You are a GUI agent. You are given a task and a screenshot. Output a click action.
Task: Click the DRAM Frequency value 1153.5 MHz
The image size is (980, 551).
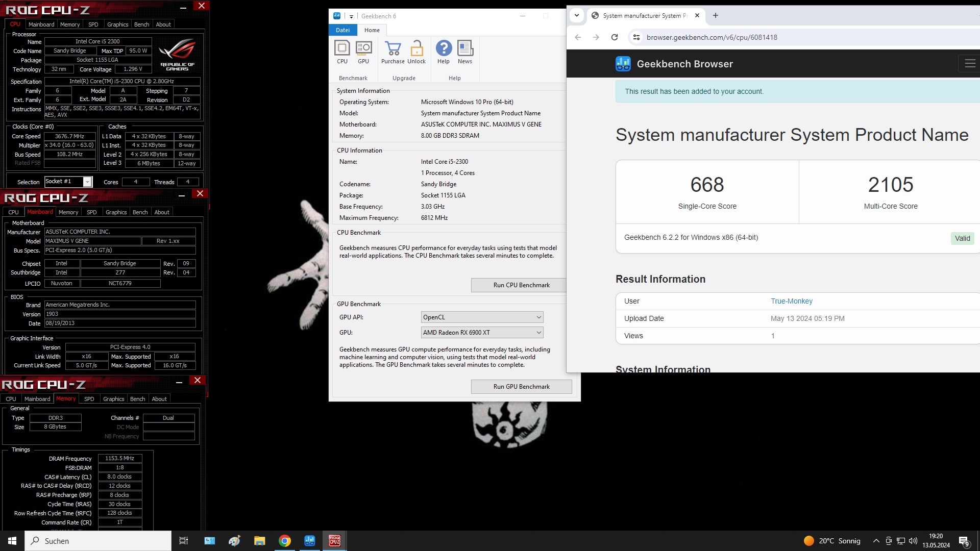tap(120, 458)
